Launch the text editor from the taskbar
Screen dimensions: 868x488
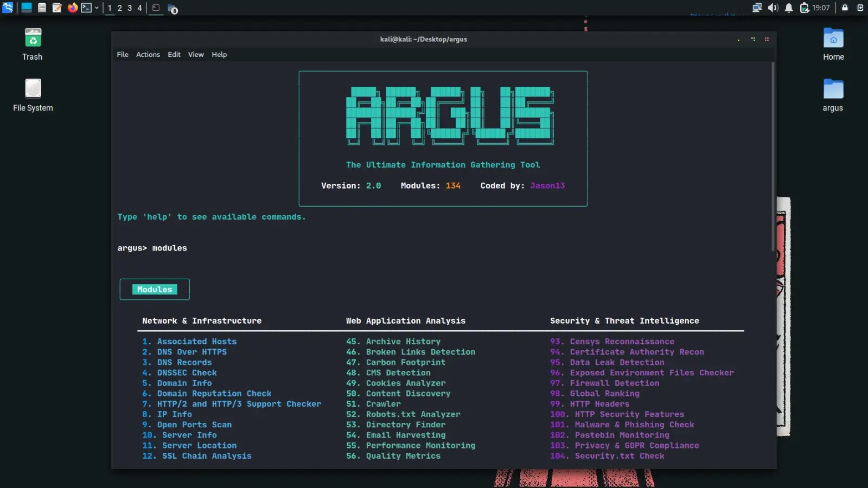click(58, 8)
